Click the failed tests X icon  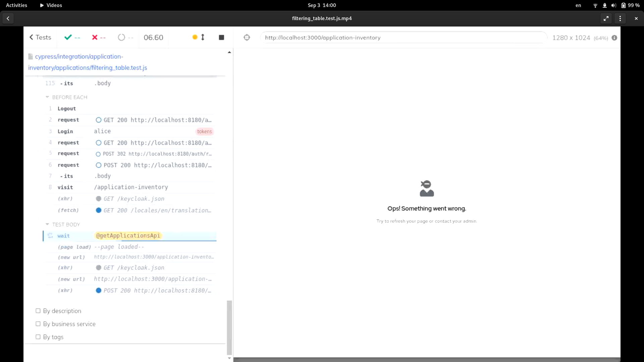(95, 37)
